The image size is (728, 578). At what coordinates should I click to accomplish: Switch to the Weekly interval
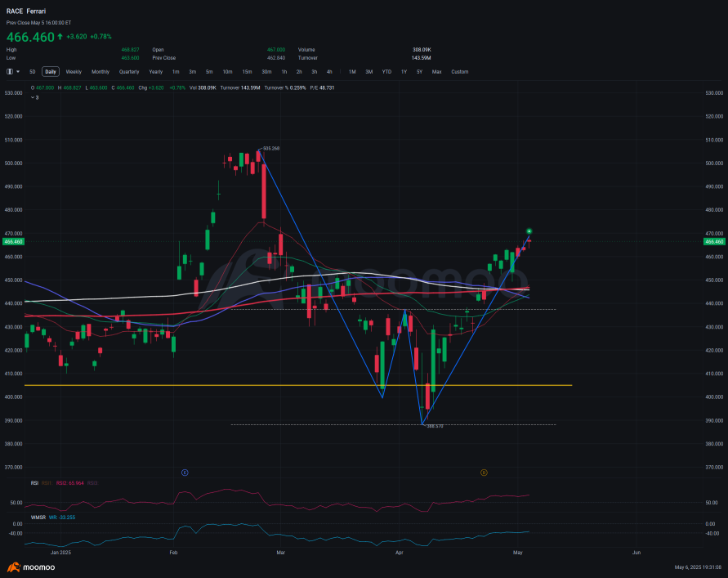pos(74,72)
